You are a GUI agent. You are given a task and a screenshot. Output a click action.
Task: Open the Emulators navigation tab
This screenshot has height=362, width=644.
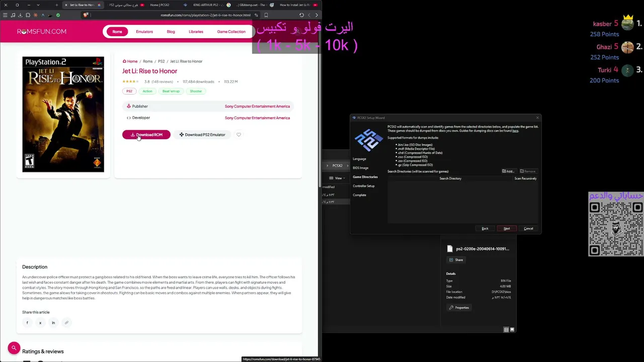point(144,32)
